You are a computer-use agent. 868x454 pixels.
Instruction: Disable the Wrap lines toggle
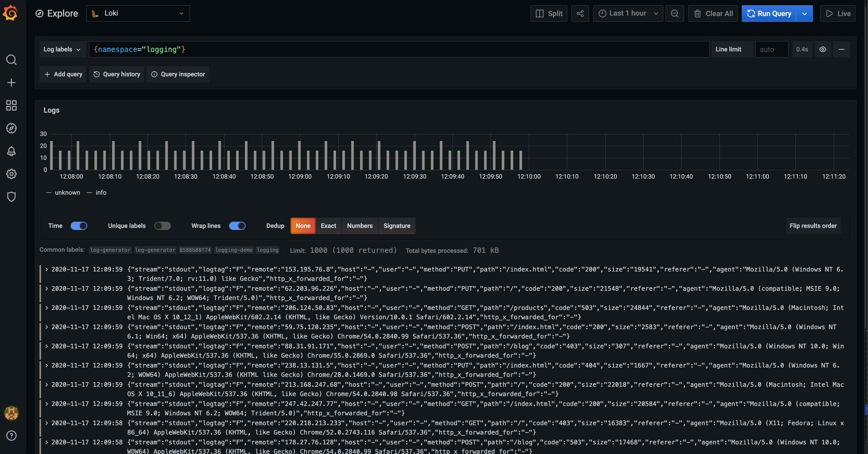238,226
